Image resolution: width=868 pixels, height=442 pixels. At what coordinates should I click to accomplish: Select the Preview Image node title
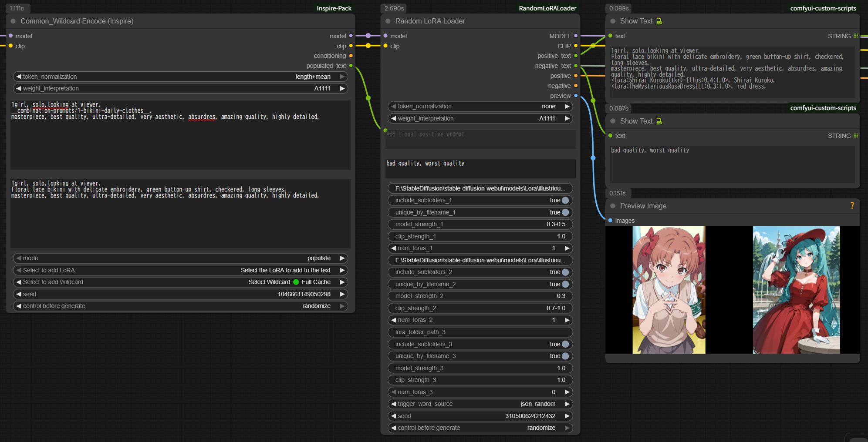[x=643, y=206]
